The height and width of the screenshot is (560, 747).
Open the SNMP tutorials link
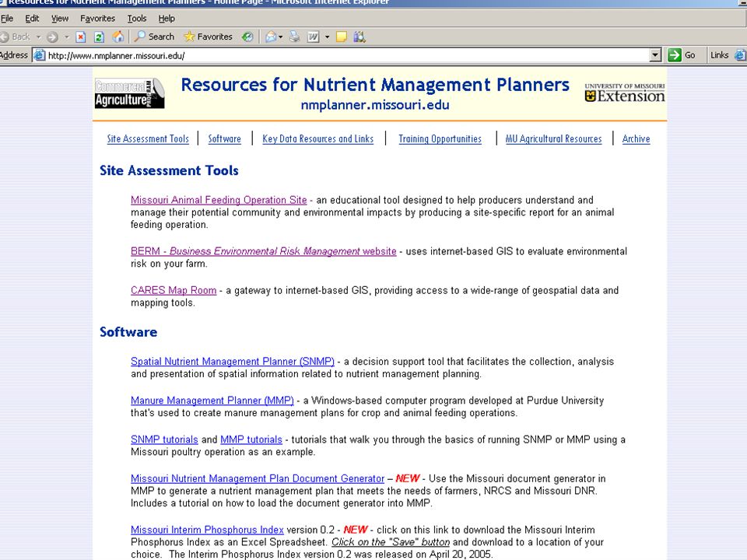[164, 439]
